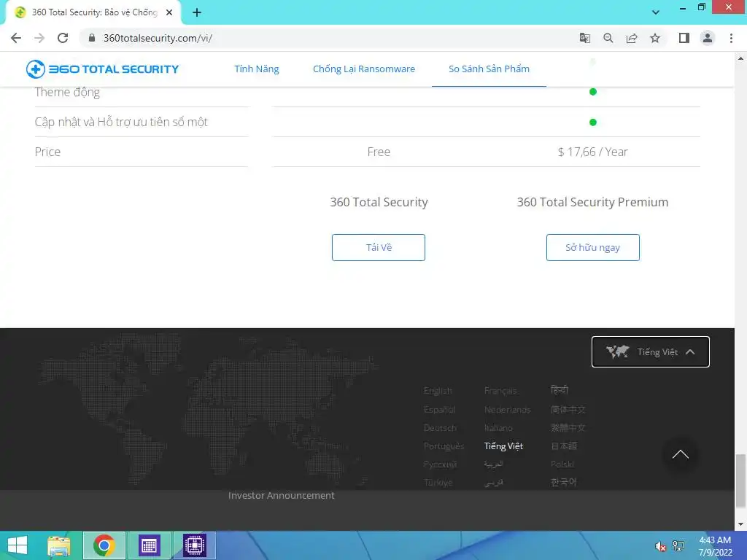Select Español language
Viewport: 747px width, 560px height.
tap(439, 410)
